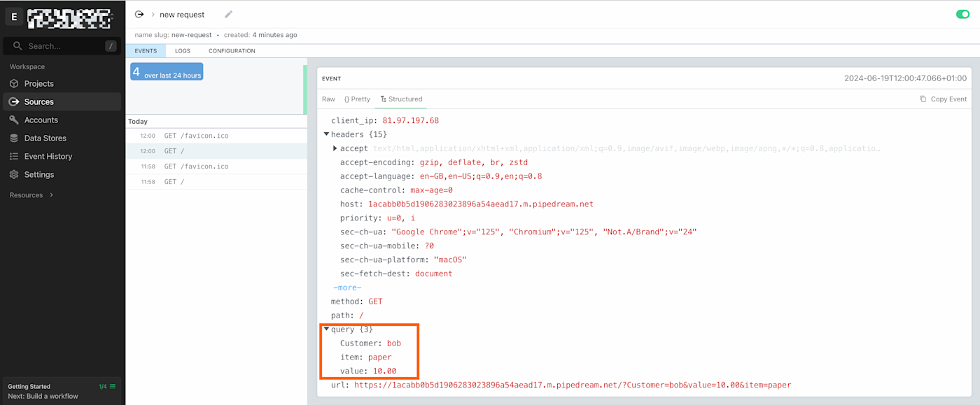
Task: Click the new request title
Action: [x=182, y=14]
